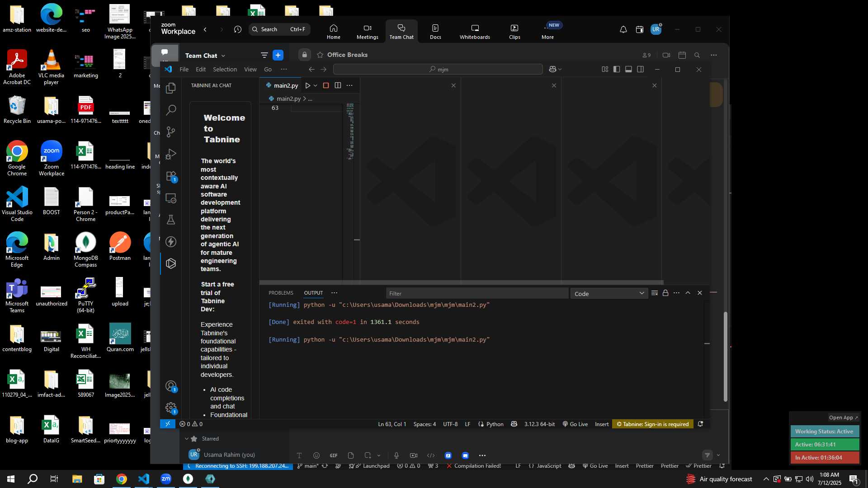Open the Explorer view in VS Code
The height and width of the screenshot is (488, 868).
pos(171,88)
